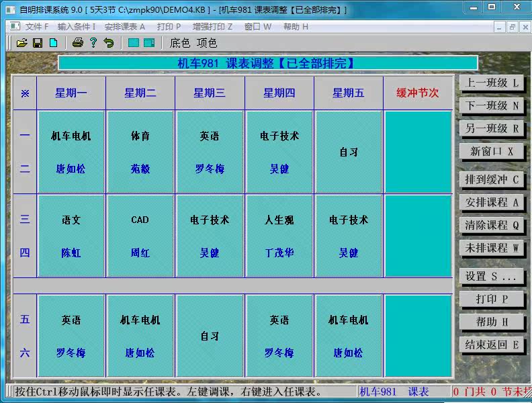
Task: Click the 未排课程 W button
Action: tap(492, 248)
